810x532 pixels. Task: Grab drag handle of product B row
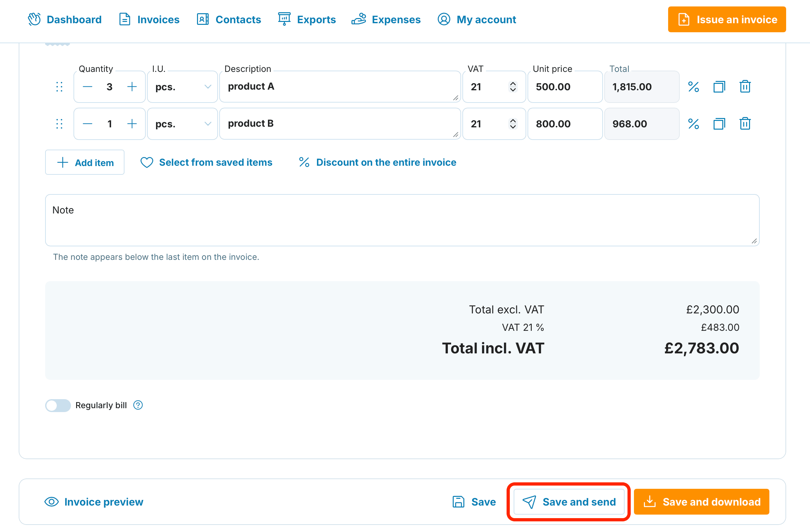coord(59,124)
